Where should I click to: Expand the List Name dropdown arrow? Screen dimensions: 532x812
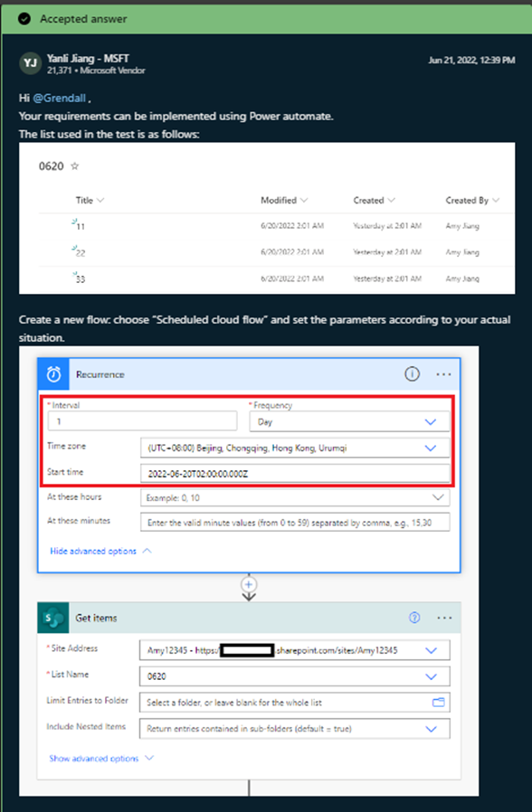431,676
